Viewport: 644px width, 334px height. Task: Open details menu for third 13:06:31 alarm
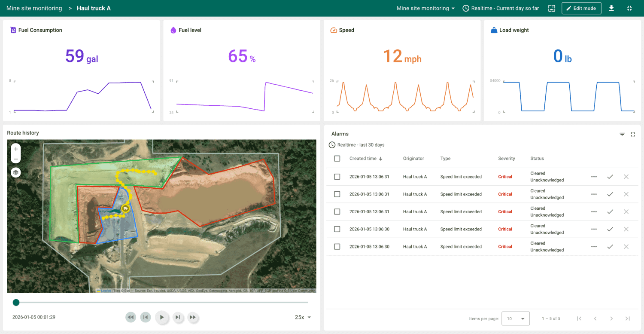coord(594,211)
